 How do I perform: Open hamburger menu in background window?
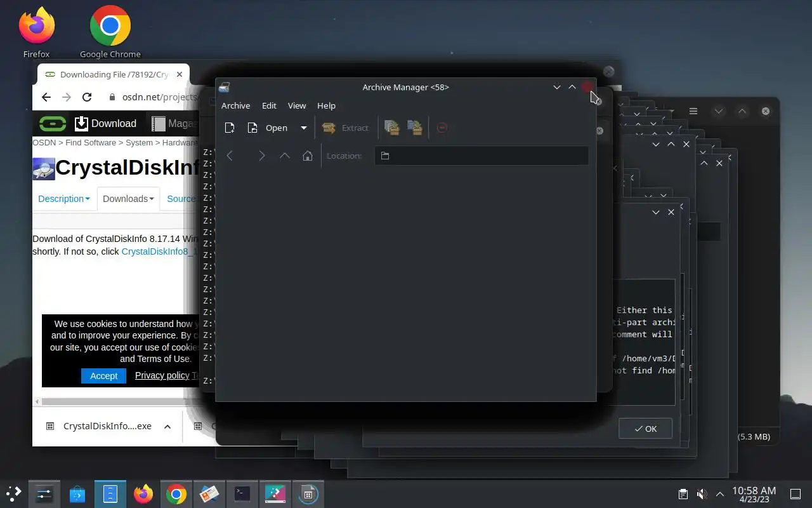[693, 111]
